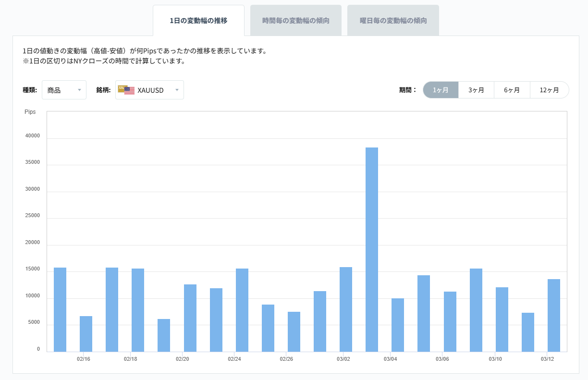This screenshot has width=588, height=380.
Task: Select the currently active 1日の変動幅の推移 tab
Action: coord(198,20)
